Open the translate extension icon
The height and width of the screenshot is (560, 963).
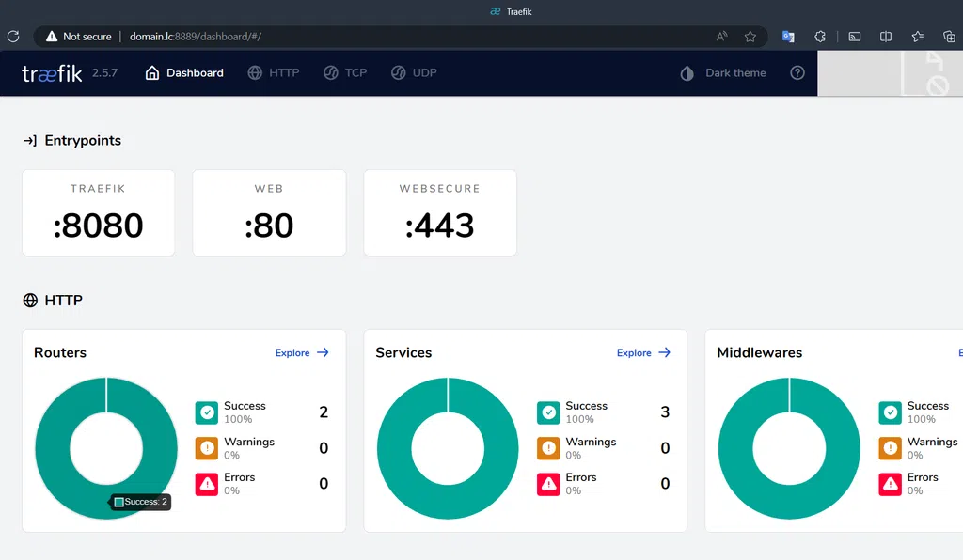coord(788,37)
